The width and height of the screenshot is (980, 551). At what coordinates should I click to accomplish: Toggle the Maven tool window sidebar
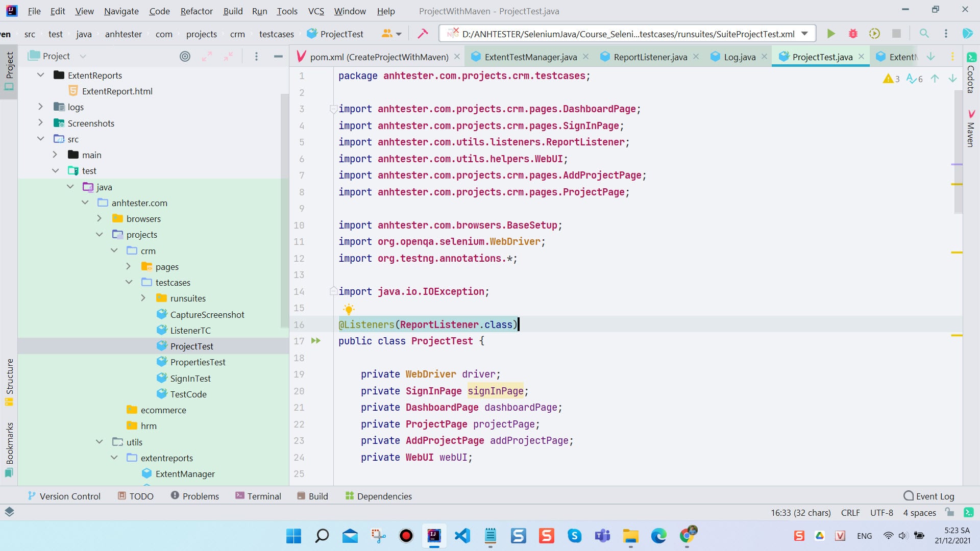tap(971, 129)
